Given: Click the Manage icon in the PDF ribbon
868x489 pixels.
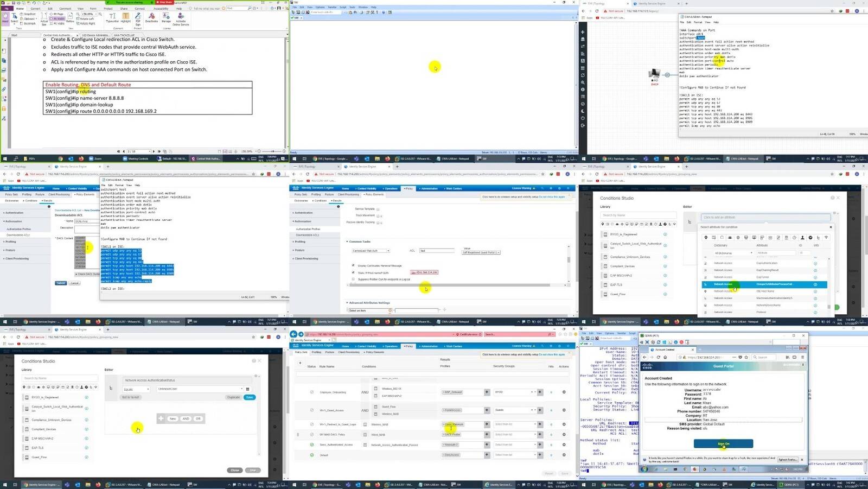Looking at the screenshot, I should point(167,17).
